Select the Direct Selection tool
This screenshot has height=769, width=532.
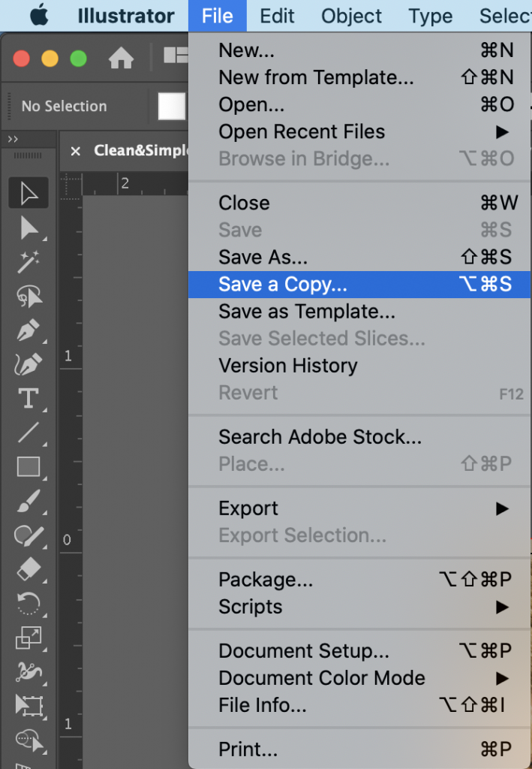tap(29, 228)
